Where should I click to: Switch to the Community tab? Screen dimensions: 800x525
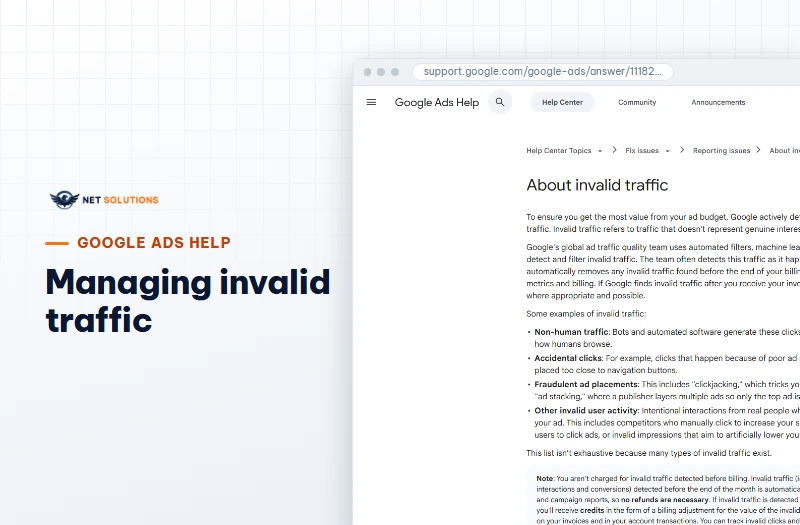click(x=637, y=102)
